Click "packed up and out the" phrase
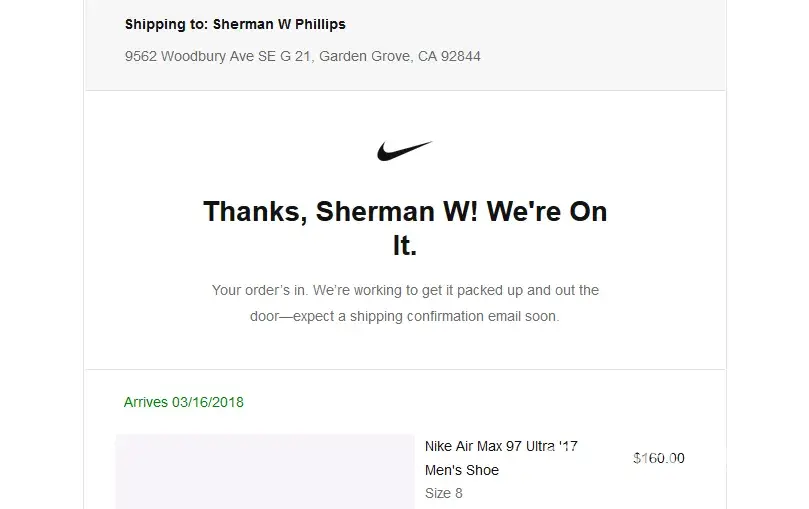The width and height of the screenshot is (809, 509). (x=526, y=290)
